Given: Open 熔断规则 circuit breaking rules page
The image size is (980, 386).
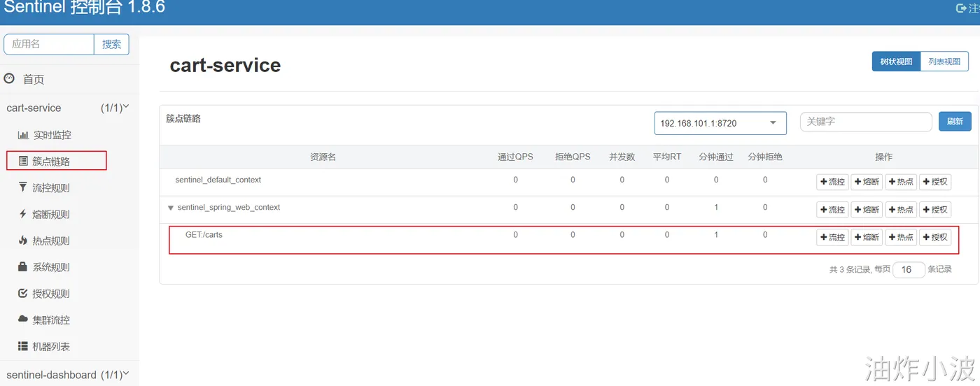Looking at the screenshot, I should coord(51,215).
